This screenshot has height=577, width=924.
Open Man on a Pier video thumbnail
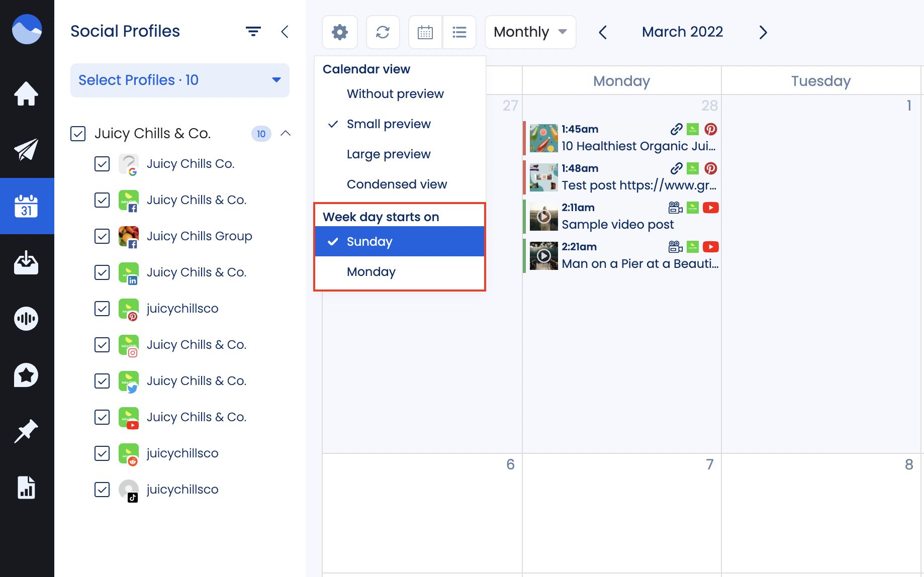pos(544,256)
